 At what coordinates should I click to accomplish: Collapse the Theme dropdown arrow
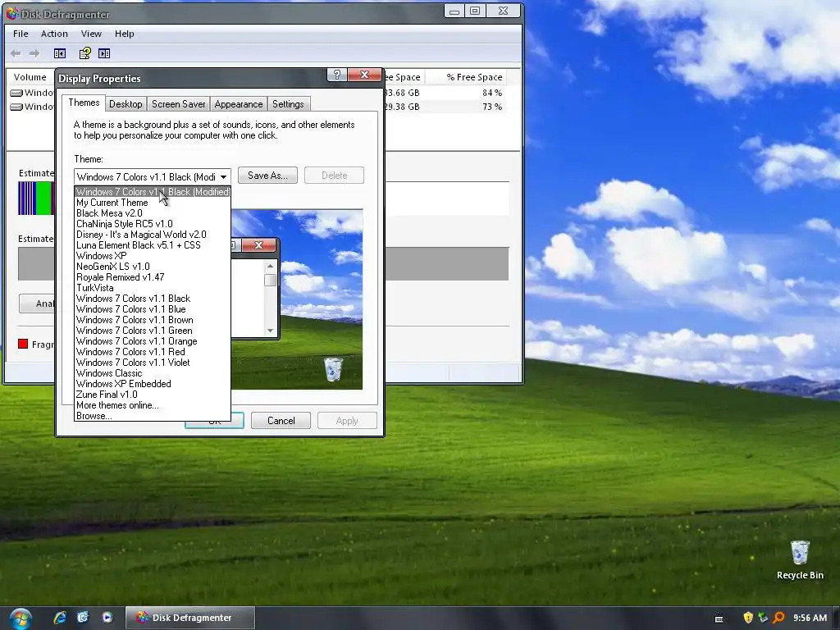click(x=223, y=177)
